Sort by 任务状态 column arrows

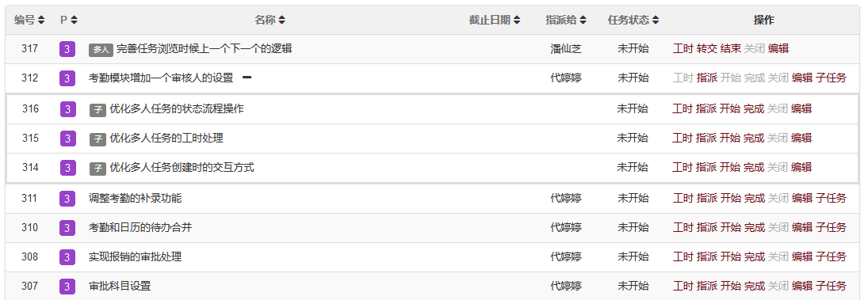[x=656, y=20]
